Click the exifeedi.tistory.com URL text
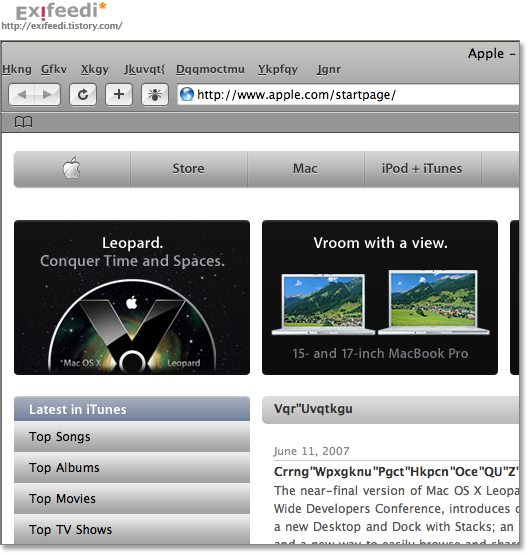Screen dimensions: 530x555 (x=62, y=26)
